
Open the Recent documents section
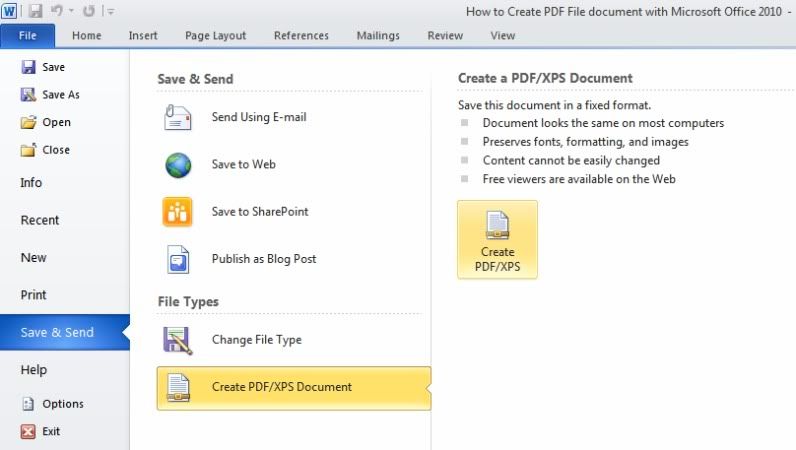pos(40,220)
